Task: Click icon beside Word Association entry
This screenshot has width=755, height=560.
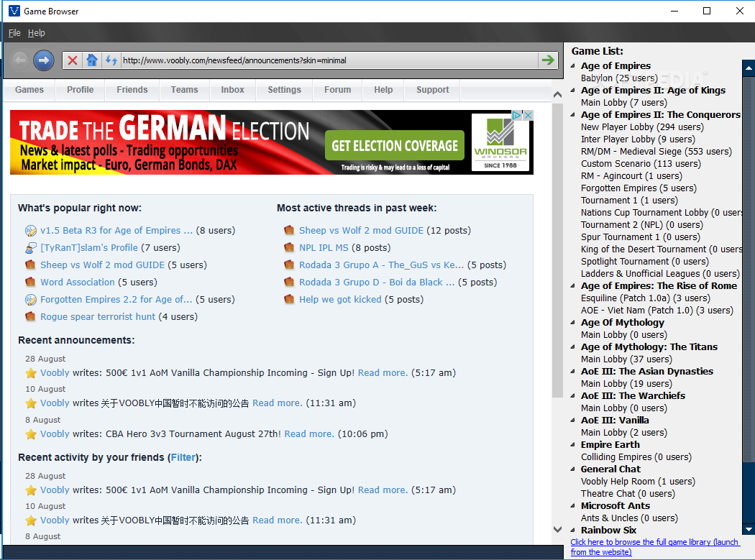Action: (x=30, y=283)
